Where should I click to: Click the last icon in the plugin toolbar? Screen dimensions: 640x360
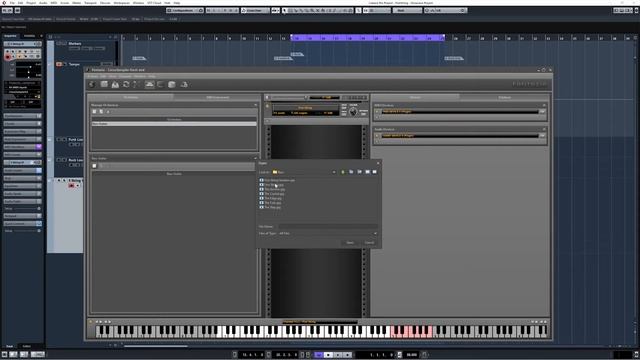(184, 84)
